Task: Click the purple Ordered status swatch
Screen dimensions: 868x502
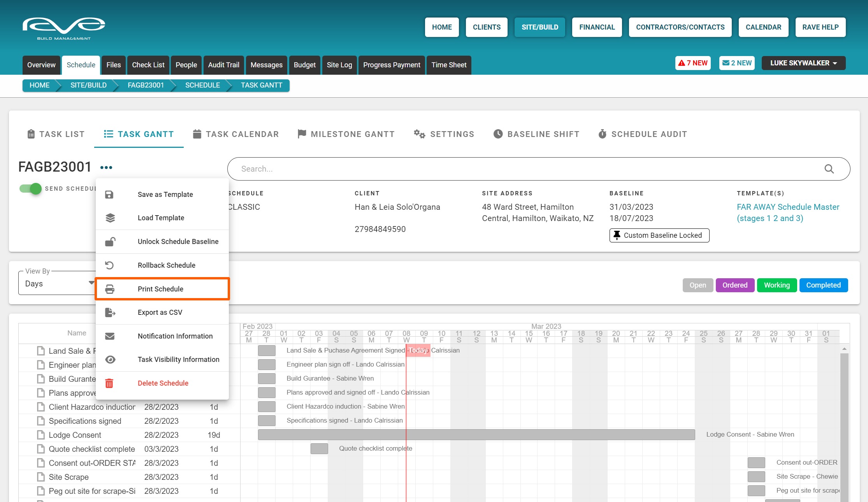Action: point(734,285)
